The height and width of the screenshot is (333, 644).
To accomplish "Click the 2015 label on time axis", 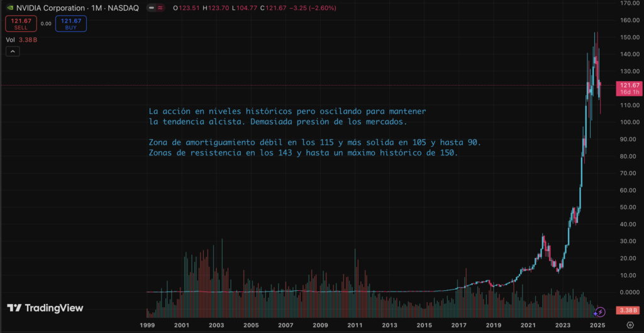I will tap(425, 325).
